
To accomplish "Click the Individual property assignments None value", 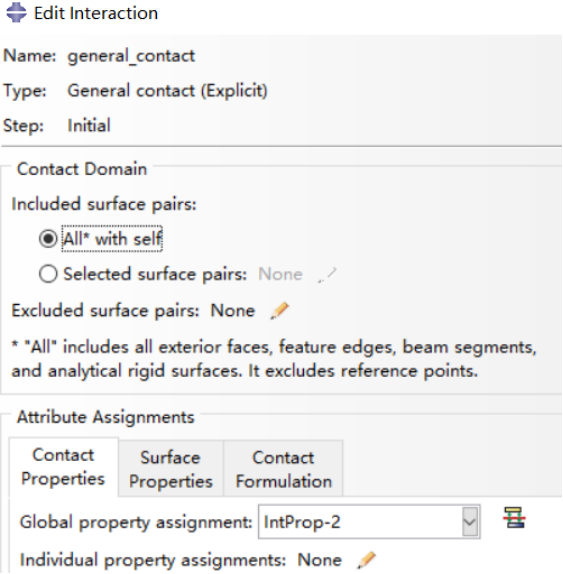I will [x=320, y=560].
